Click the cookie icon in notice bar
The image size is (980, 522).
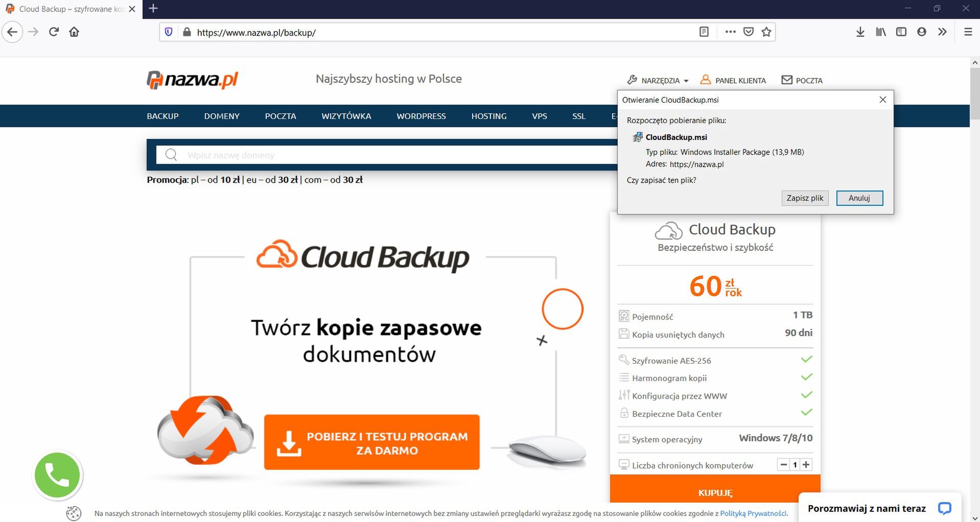[x=74, y=513]
